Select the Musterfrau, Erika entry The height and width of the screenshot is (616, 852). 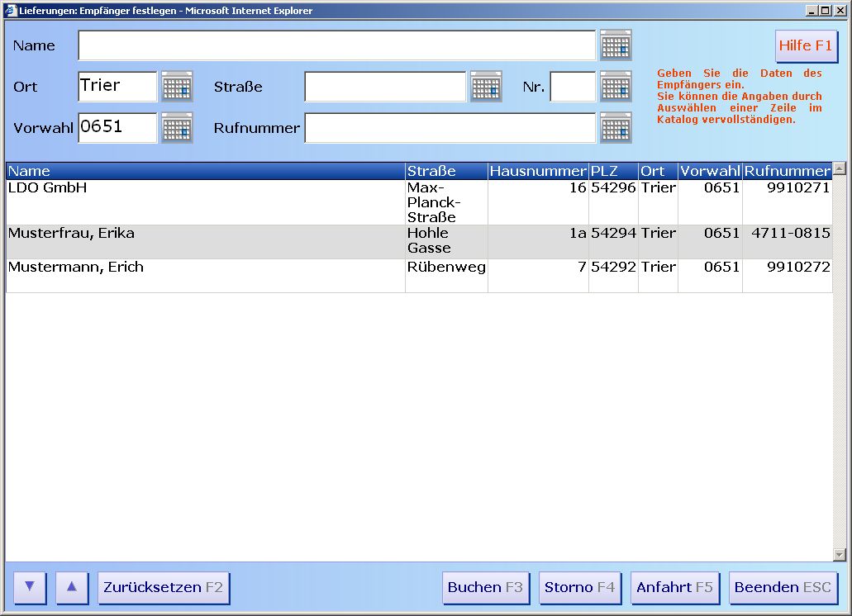coord(205,241)
